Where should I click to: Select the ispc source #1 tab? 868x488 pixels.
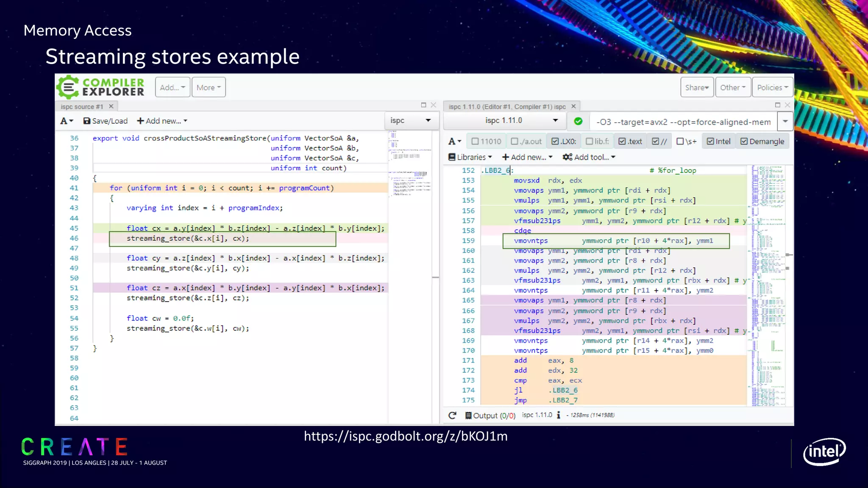click(82, 107)
